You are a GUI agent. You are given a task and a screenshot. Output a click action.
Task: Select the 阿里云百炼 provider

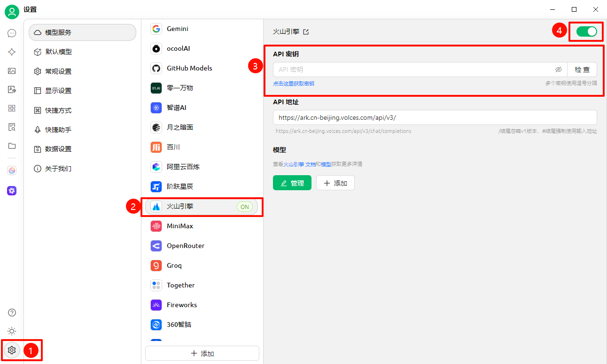pos(202,167)
